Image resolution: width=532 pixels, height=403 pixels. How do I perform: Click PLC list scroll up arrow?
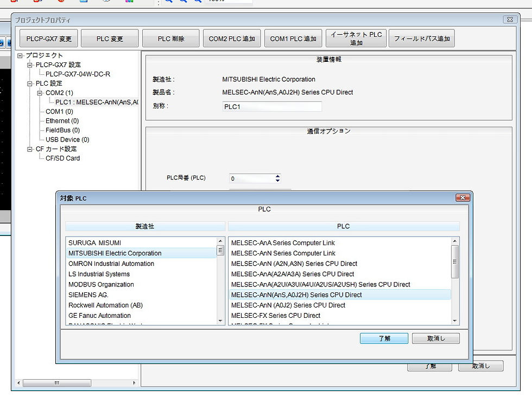pyautogui.click(x=455, y=241)
